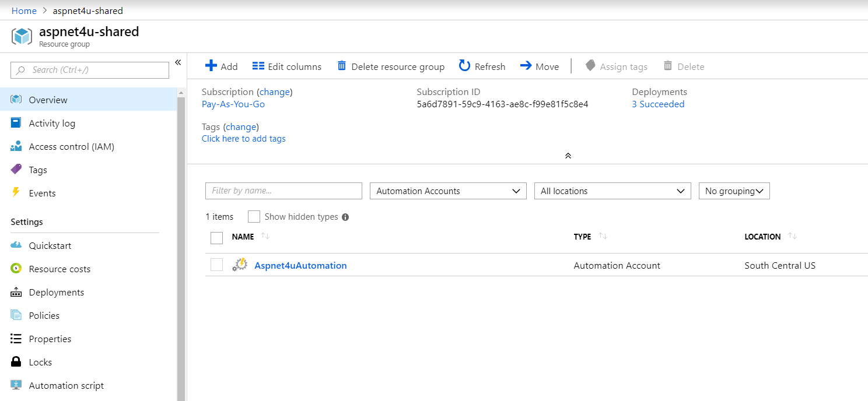Click the 3 Succeeded deployments link

pyautogui.click(x=658, y=104)
